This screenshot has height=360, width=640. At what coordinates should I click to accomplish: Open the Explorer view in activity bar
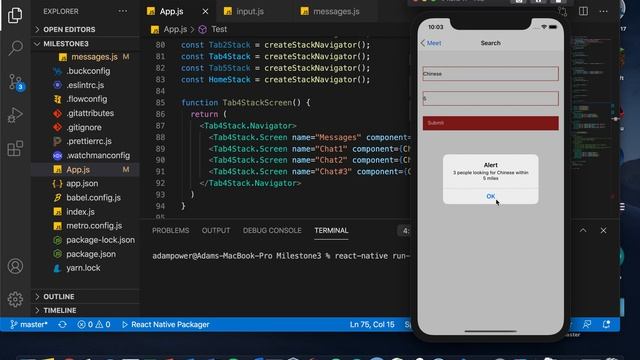coord(15,16)
